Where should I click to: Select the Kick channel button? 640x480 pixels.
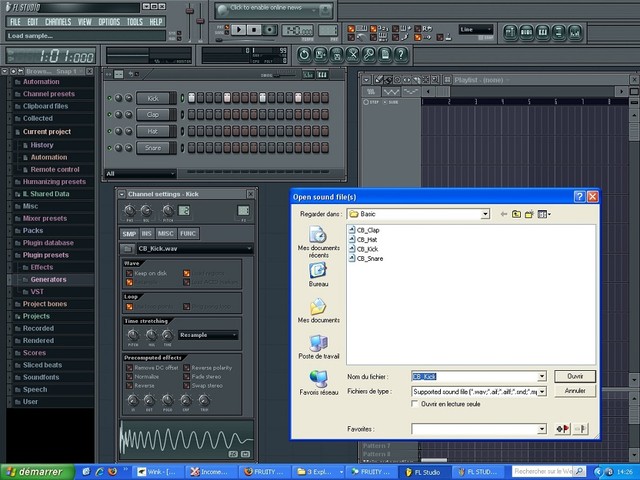pos(153,98)
